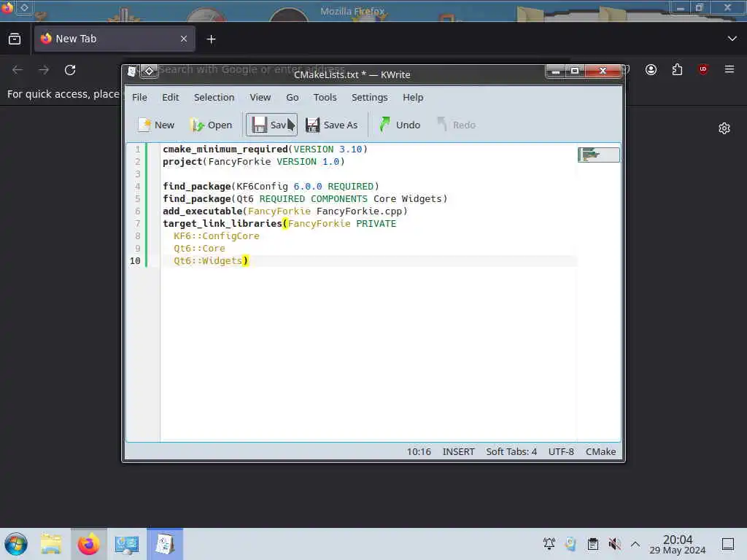Open the Tools menu in KWrite

tap(325, 97)
